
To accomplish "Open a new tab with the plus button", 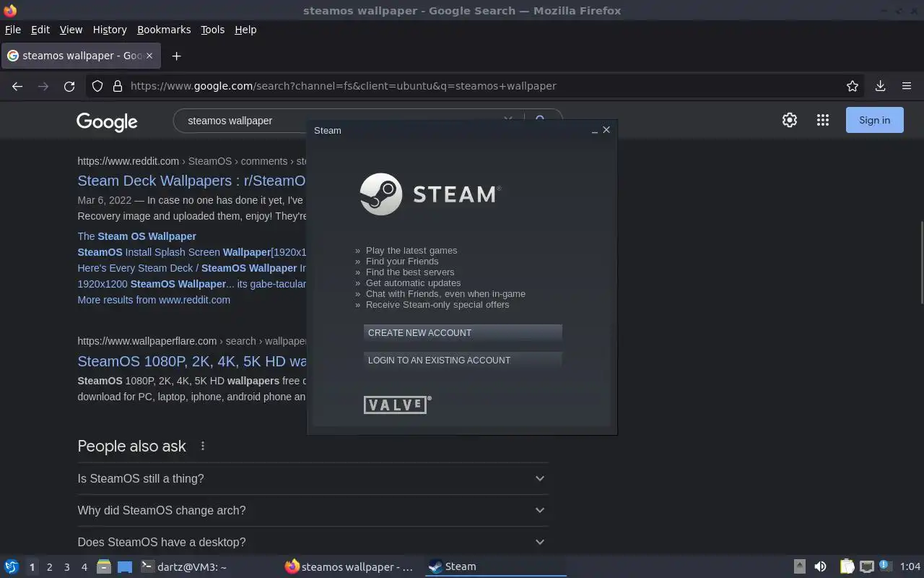I will tap(176, 56).
